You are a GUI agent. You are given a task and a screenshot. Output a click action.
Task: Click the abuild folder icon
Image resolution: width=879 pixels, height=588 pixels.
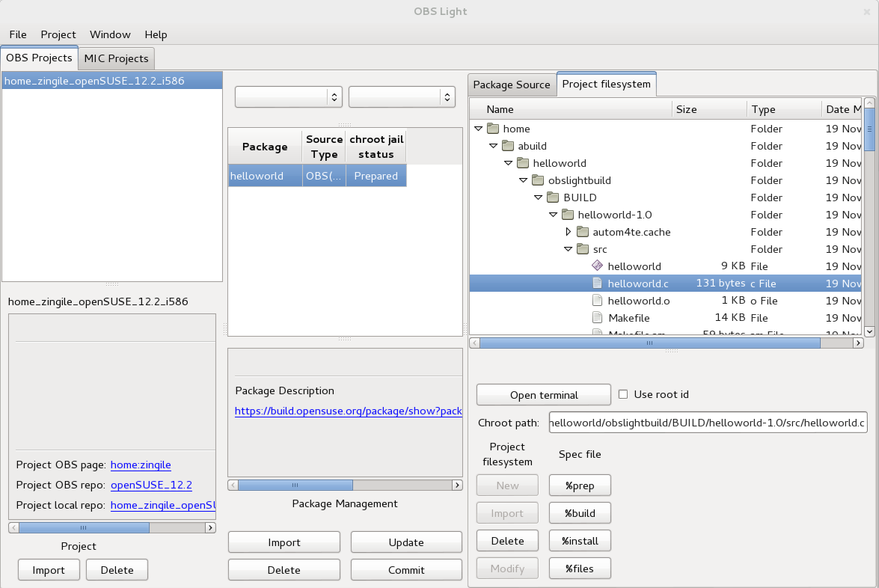tap(507, 145)
